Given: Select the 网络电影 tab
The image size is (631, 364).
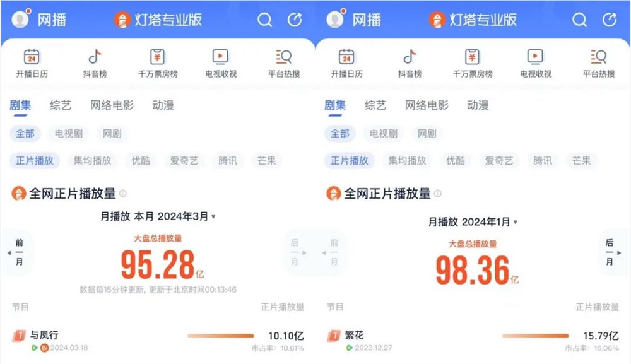Looking at the screenshot, I should (112, 105).
